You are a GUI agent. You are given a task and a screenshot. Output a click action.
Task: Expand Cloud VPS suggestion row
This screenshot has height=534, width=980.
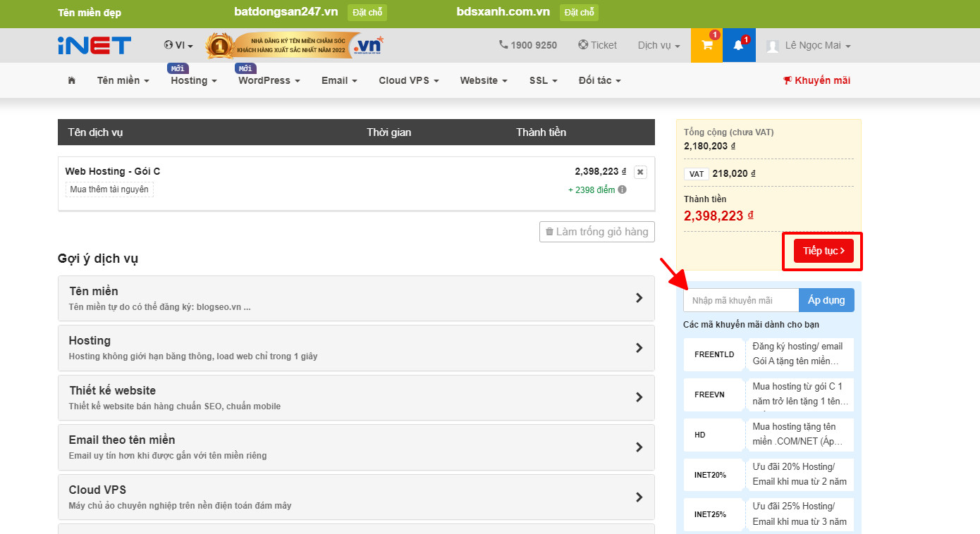(356, 497)
